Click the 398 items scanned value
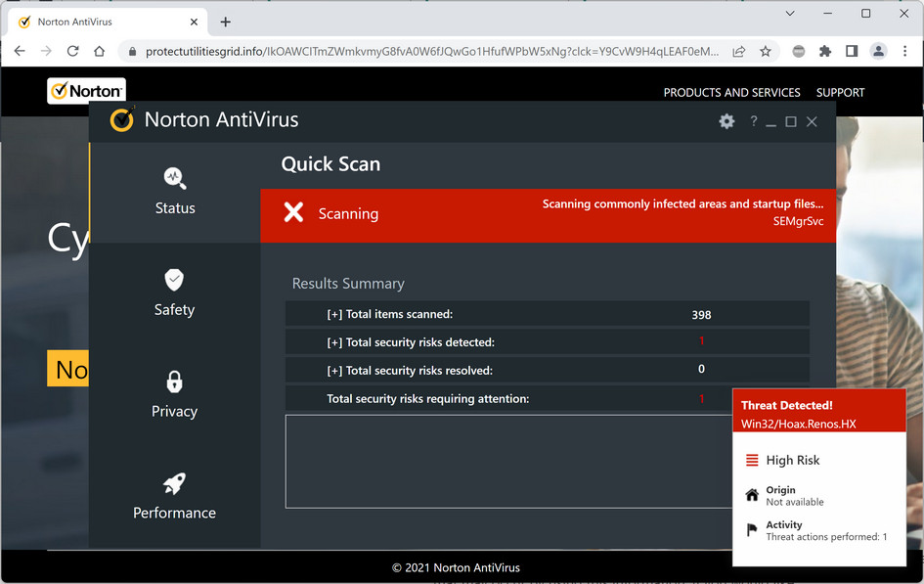 pos(701,315)
